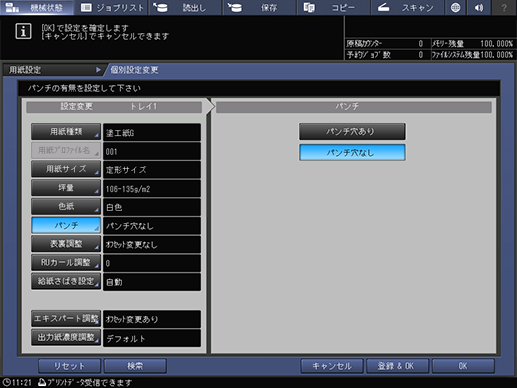
Task: Click the 106-135g/m2 weight value
Action: point(152,188)
